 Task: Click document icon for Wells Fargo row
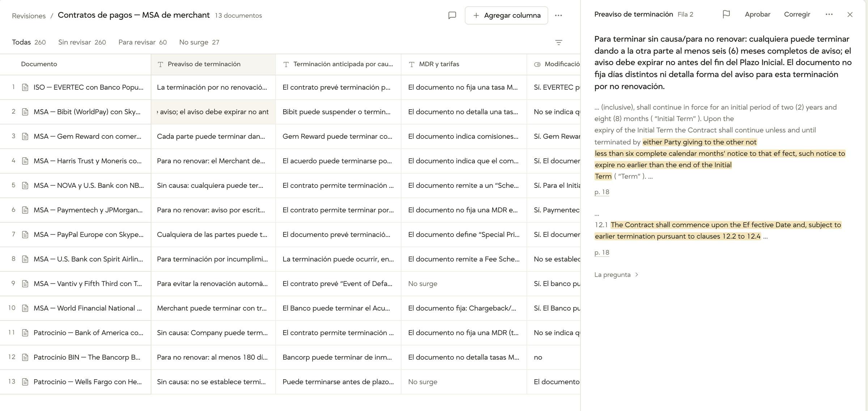[x=25, y=382]
